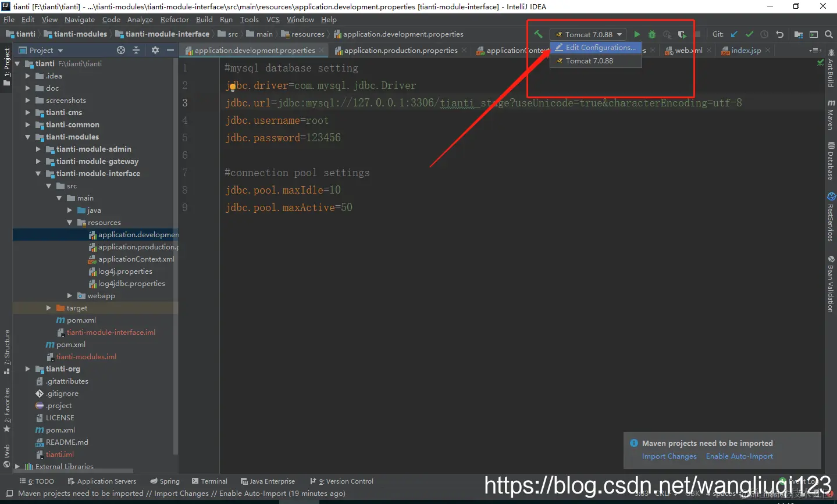Commit changes with the Git checkmark icon

pyautogui.click(x=749, y=34)
